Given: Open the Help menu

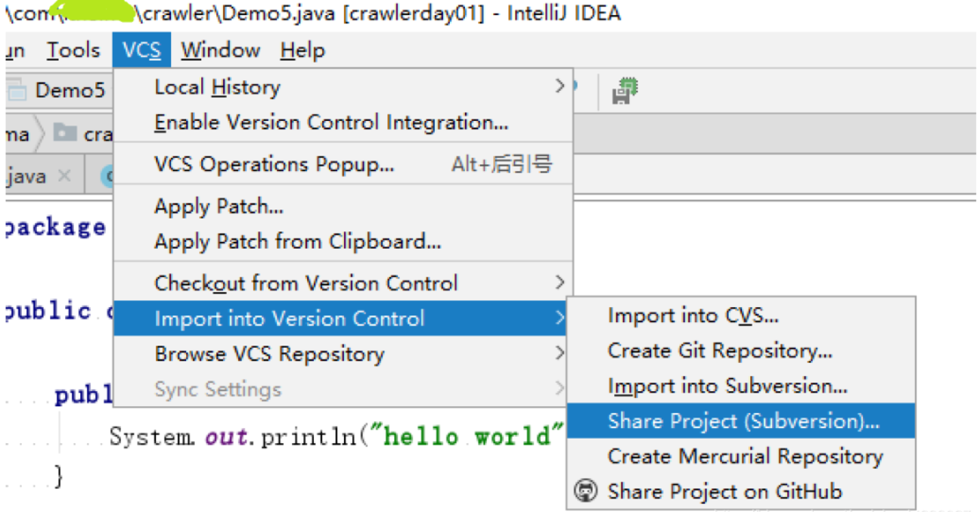Looking at the screenshot, I should [x=302, y=51].
